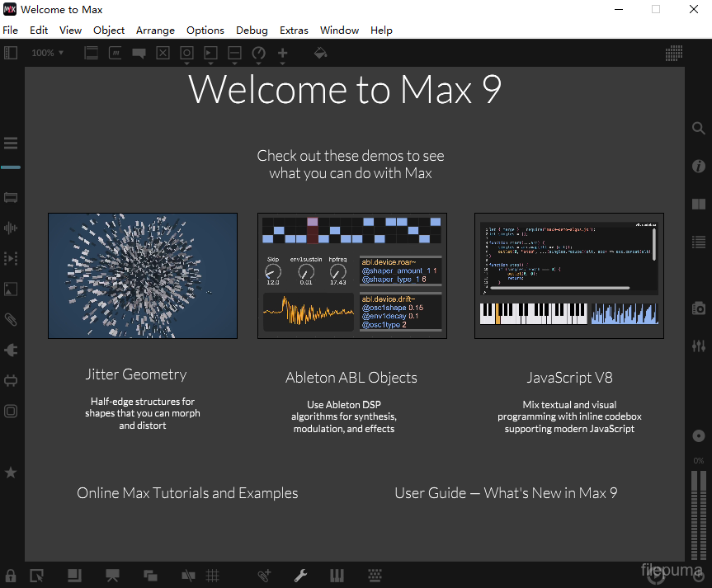Open the paint bucket format palette

point(321,53)
